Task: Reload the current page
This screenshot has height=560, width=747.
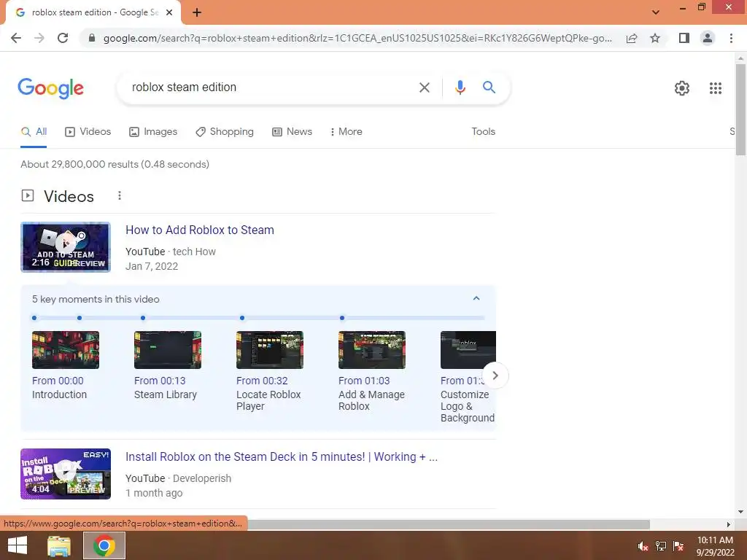Action: (x=63, y=38)
